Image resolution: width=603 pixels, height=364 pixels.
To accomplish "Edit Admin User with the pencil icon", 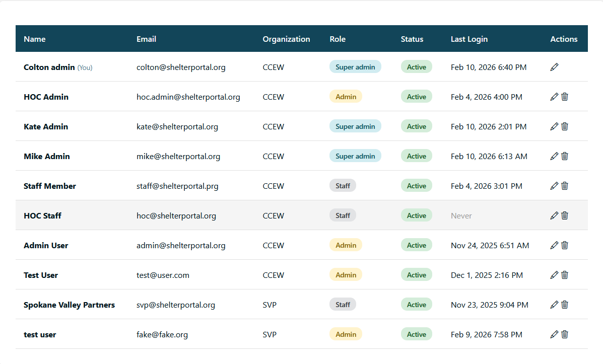I will coord(554,245).
